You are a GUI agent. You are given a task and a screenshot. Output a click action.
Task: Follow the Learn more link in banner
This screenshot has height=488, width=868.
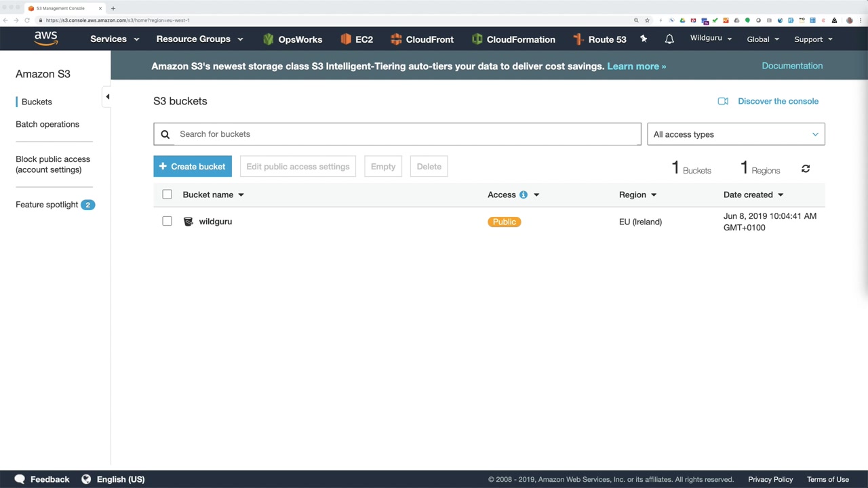pos(636,66)
